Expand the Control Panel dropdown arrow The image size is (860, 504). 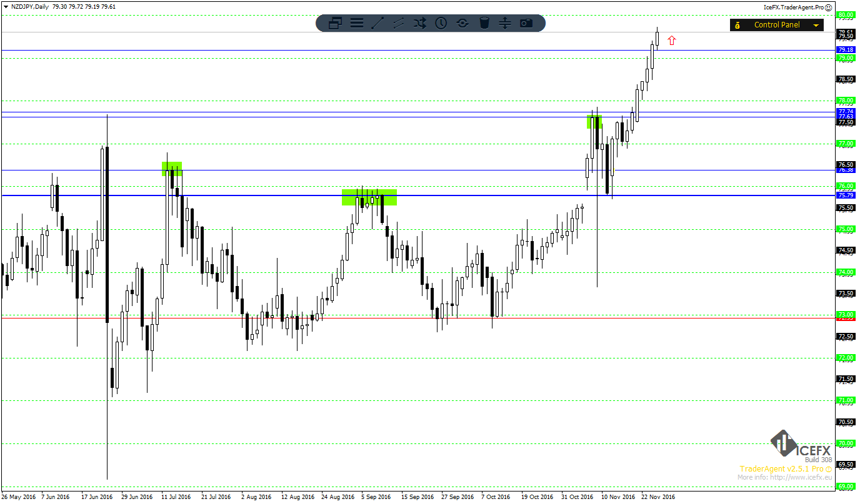pos(816,26)
